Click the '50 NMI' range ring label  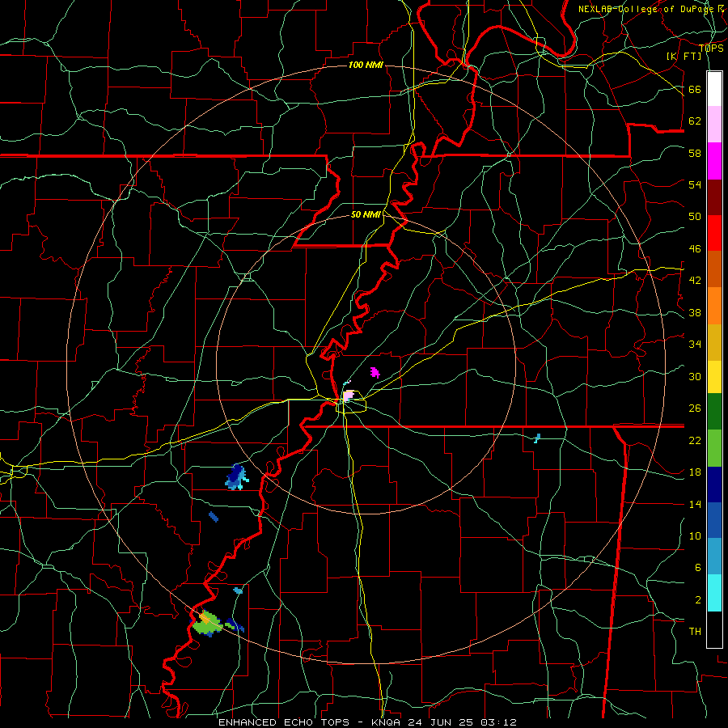tap(366, 214)
